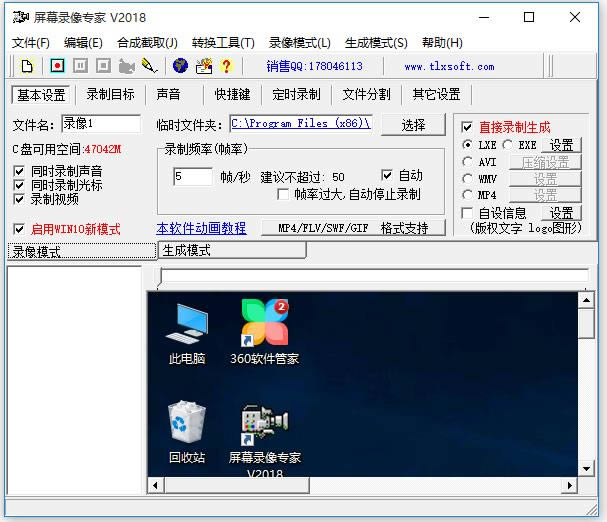Click the frame rate input field

tap(192, 177)
